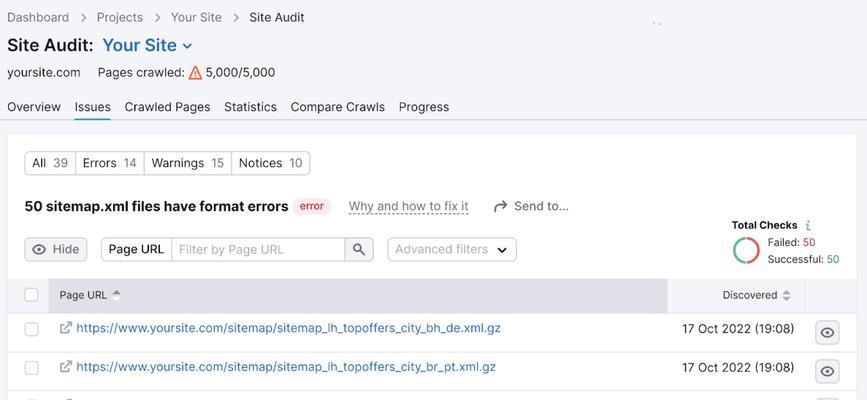Click Discovered date of bh_de row
Screen dimensions: 867x400
738,329
